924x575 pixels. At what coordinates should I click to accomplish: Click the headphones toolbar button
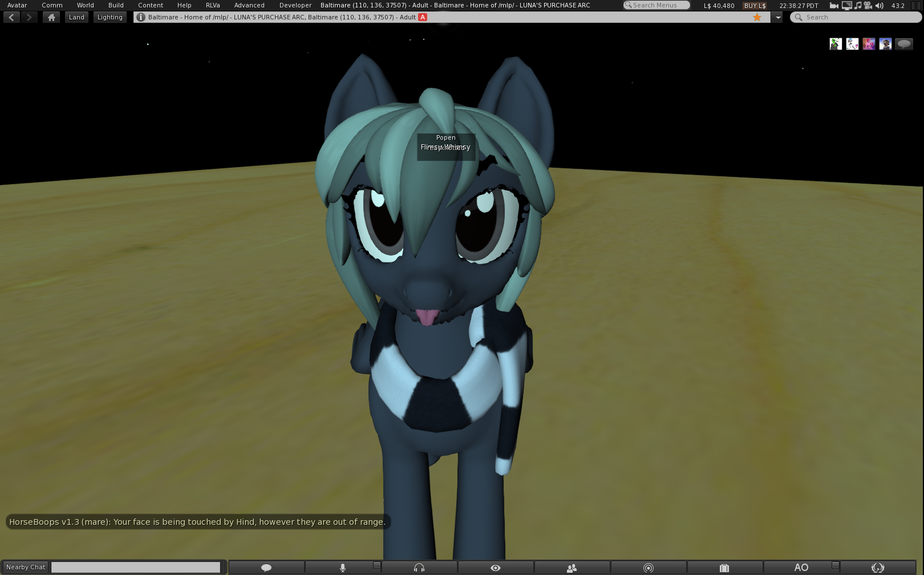[419, 568]
